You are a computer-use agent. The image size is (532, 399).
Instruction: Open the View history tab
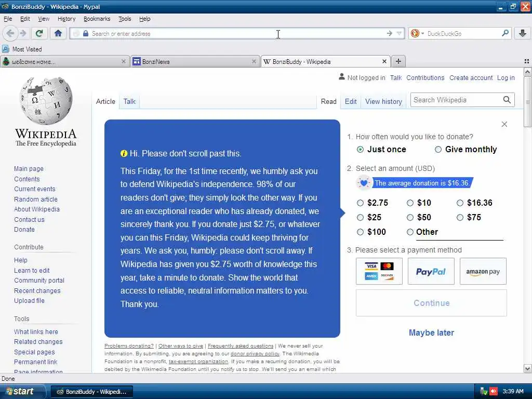[x=383, y=101]
